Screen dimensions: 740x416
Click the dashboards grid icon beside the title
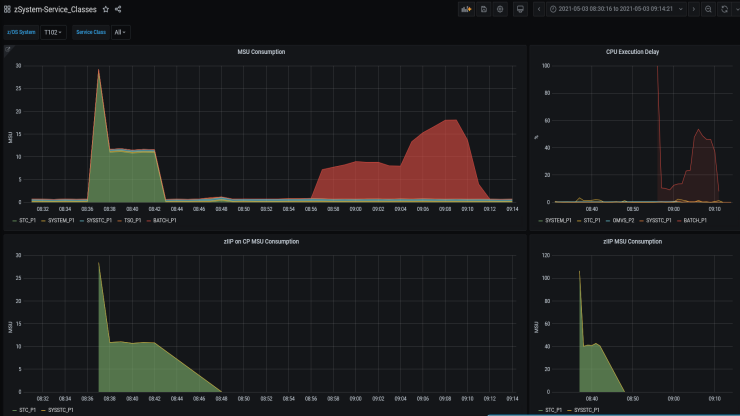pyautogui.click(x=8, y=9)
